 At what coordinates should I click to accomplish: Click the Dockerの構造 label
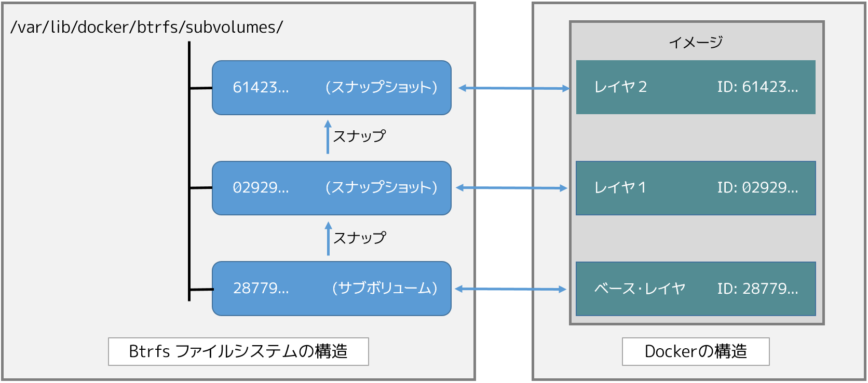[696, 351]
